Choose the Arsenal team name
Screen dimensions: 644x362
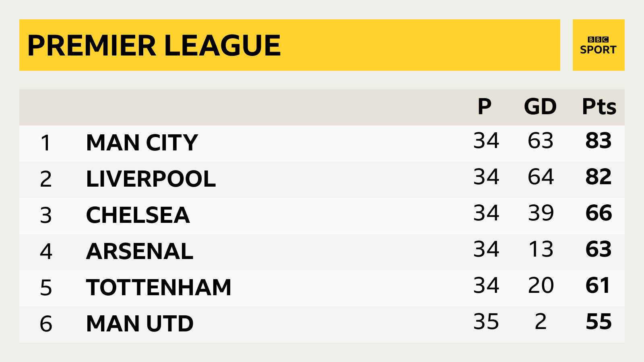[140, 251]
